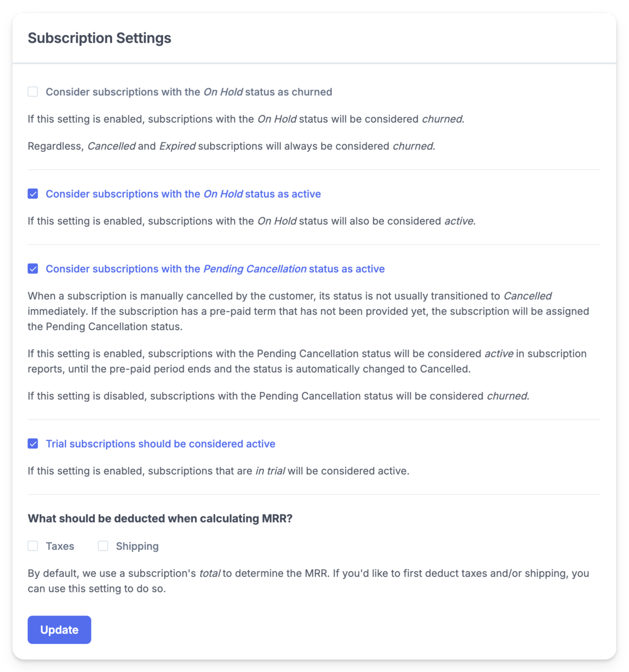Screen dimensions: 629x672
Task: Tick the Shipping deduction checkbox
Action: point(103,546)
